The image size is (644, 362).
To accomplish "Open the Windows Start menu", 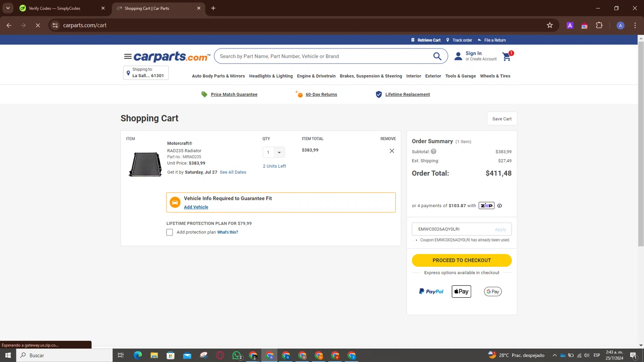I will coord(8,355).
